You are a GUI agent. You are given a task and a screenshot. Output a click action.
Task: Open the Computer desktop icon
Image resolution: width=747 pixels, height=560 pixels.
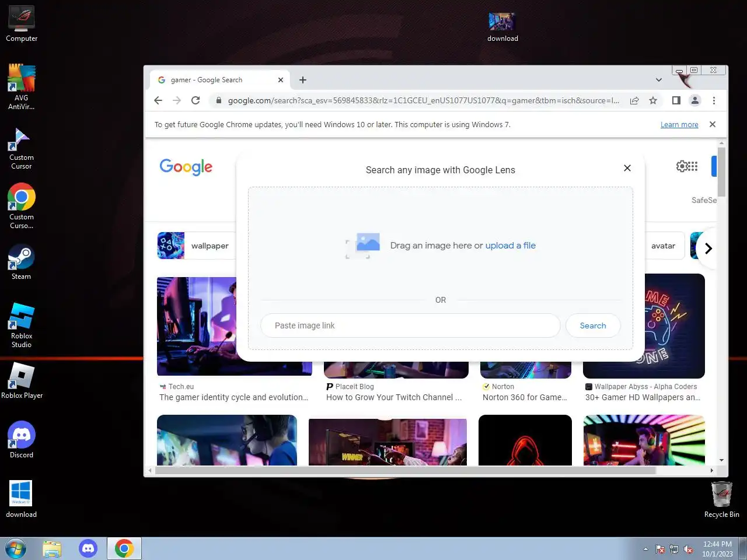(x=22, y=24)
